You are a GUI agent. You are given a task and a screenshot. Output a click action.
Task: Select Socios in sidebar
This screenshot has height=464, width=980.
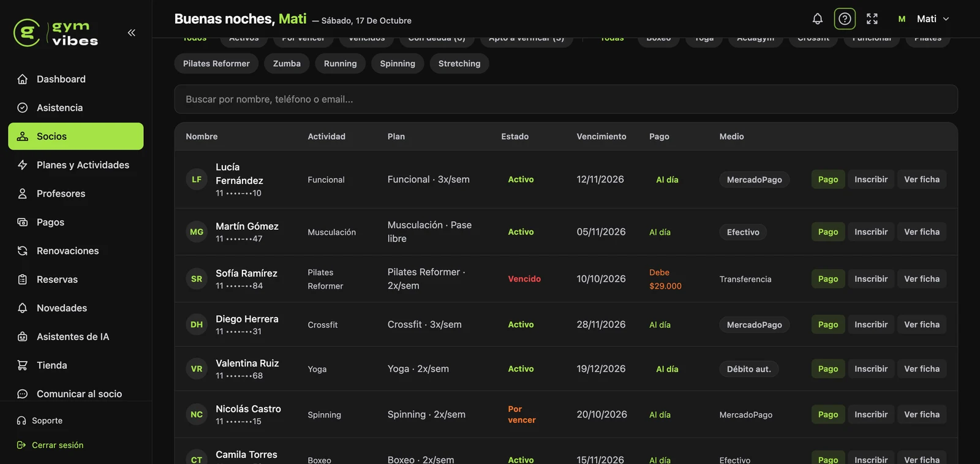76,136
